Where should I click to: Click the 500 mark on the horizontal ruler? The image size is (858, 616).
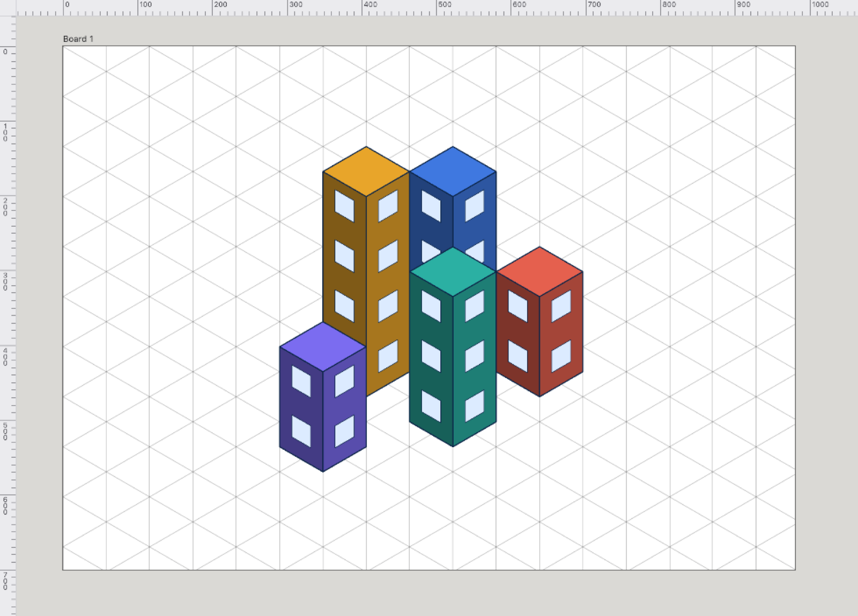pyautogui.click(x=445, y=4)
